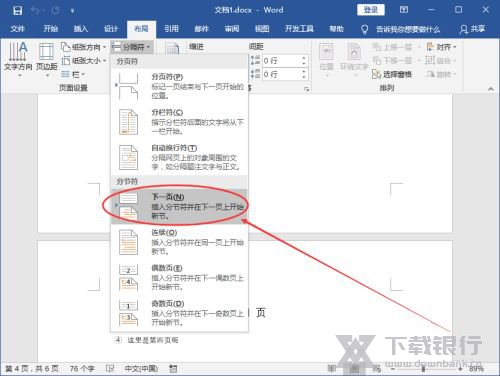Toggle the 分隔符 breaks dropdown
500x376 pixels.
pos(132,47)
